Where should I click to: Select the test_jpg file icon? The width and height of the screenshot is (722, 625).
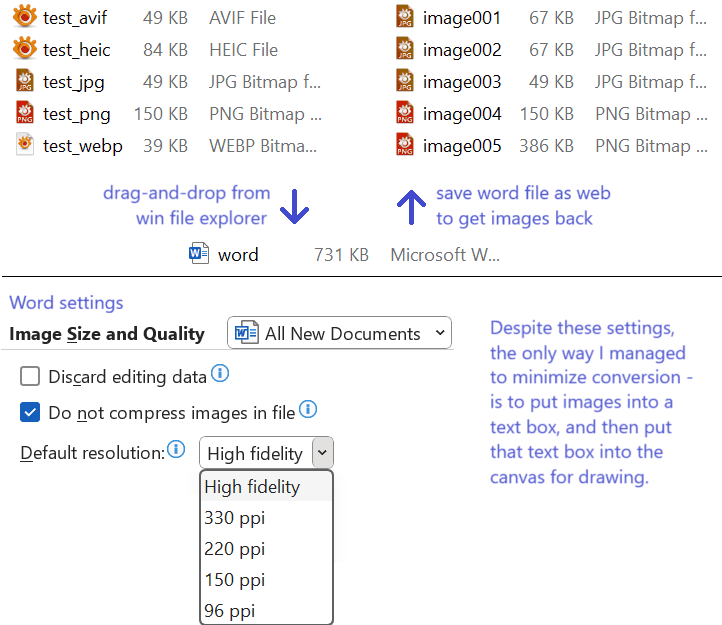pos(25,82)
